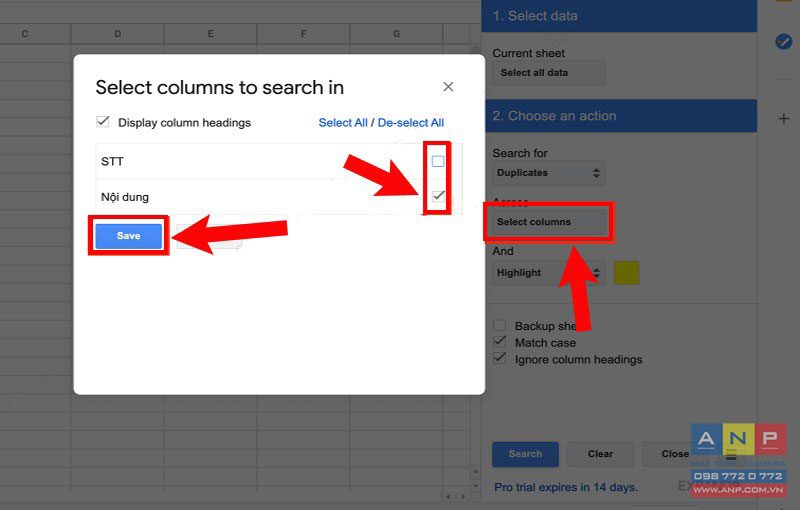Toggle the Backup sheet checkbox
The image size is (800, 510).
(x=499, y=325)
